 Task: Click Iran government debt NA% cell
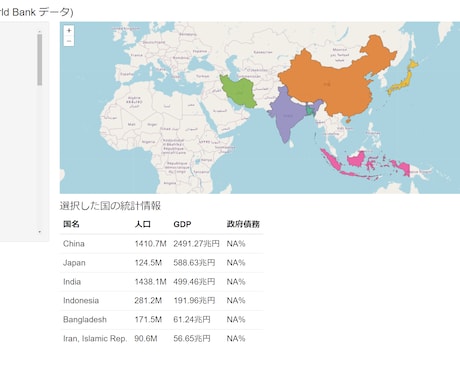(x=236, y=339)
